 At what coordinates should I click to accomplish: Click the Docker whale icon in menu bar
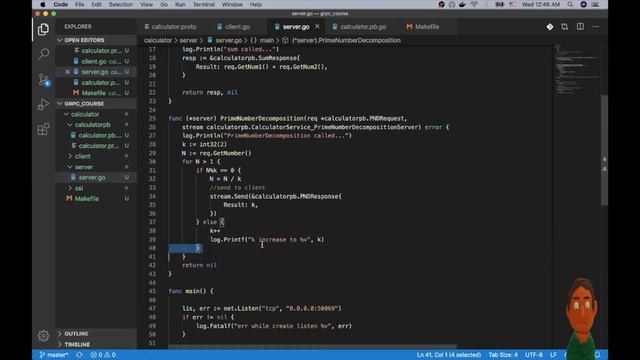(x=462, y=4)
